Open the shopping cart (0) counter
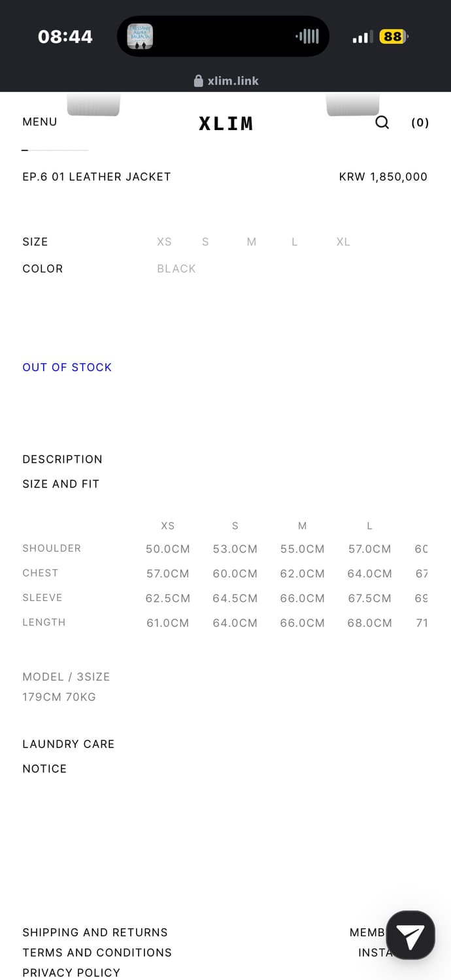Screen dimensions: 451x980 pos(420,122)
